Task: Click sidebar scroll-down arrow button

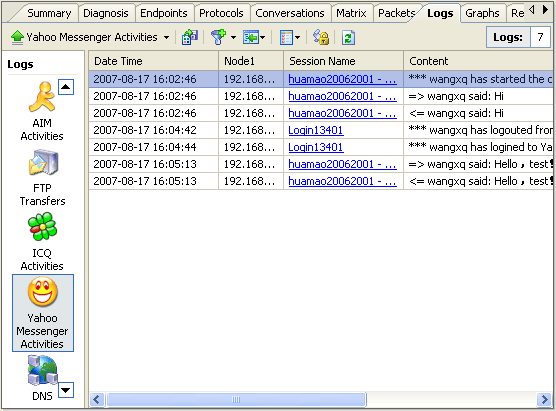Action: click(x=66, y=390)
